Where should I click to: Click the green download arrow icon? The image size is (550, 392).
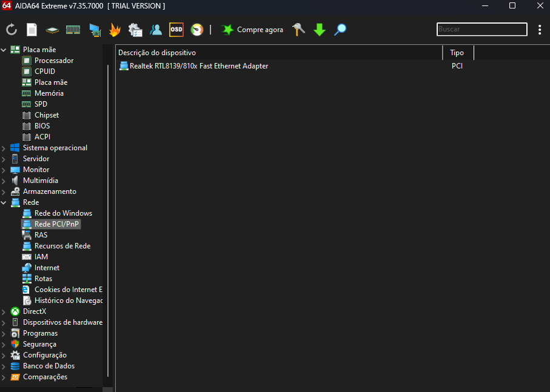319,30
